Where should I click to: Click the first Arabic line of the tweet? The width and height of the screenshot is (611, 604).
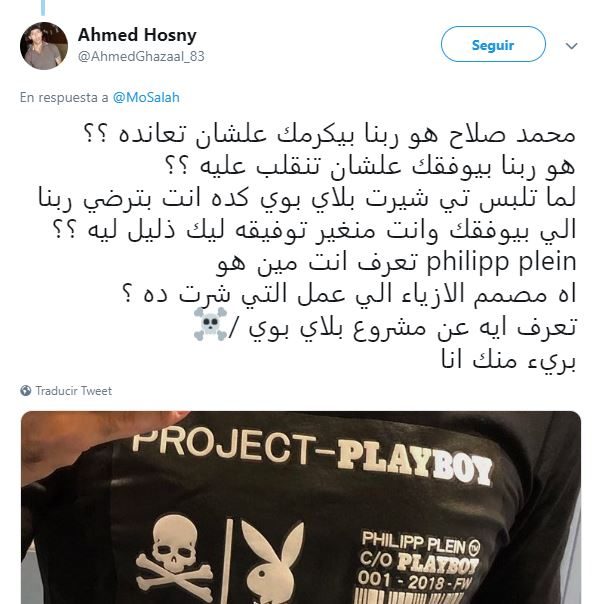[x=330, y=134]
